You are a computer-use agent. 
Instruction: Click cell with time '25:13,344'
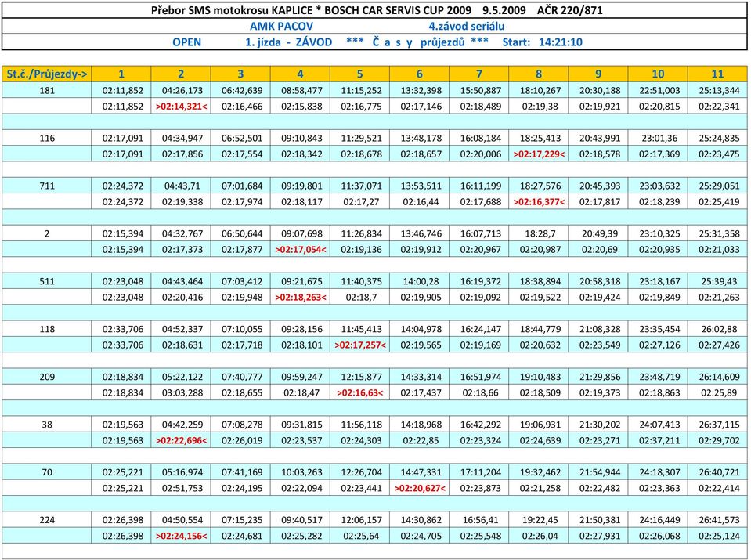click(x=718, y=90)
